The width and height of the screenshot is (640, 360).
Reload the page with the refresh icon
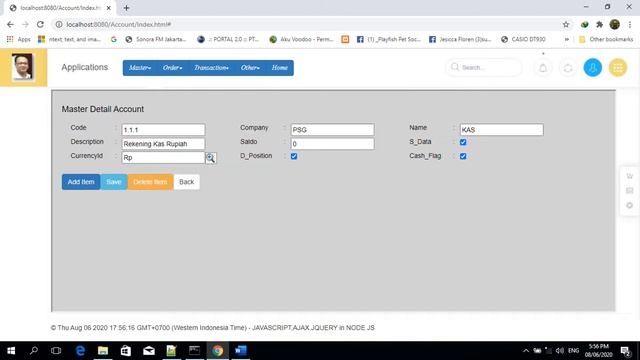[40, 24]
